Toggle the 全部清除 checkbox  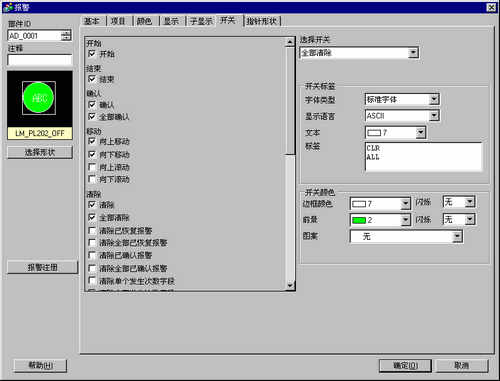[92, 217]
